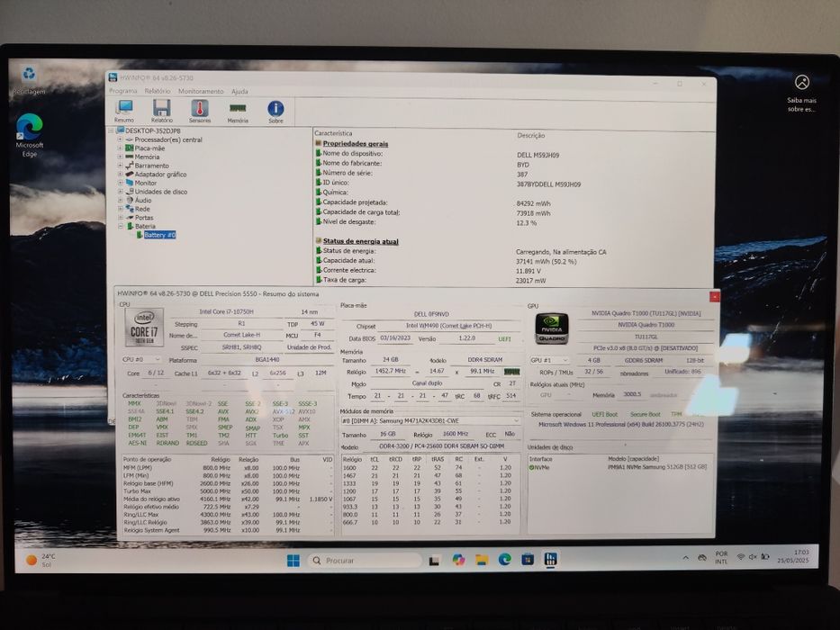This screenshot has height=630, width=840.
Task: Expand Adaptador gráfico tree node
Action: tap(120, 174)
